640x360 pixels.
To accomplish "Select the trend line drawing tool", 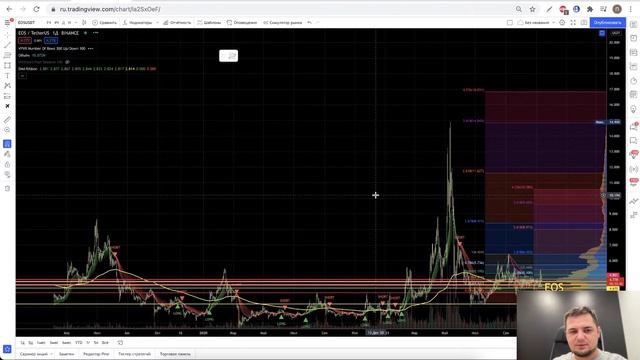I will [7, 45].
